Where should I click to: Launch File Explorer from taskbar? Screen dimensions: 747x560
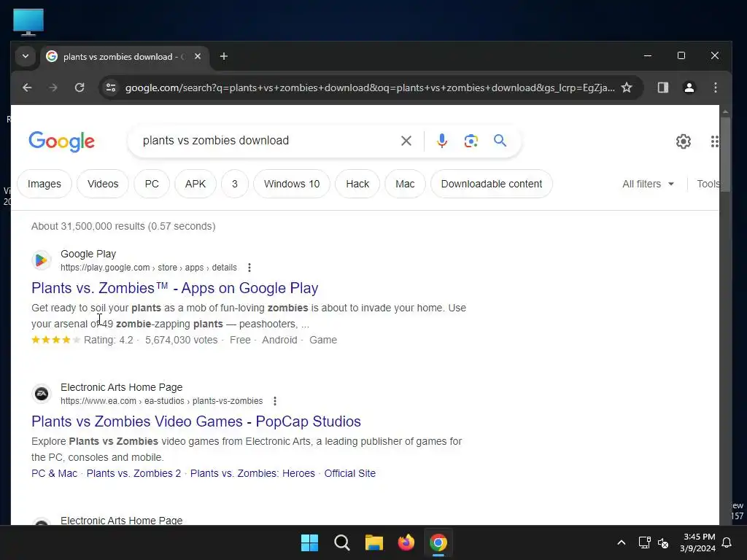[x=374, y=542]
